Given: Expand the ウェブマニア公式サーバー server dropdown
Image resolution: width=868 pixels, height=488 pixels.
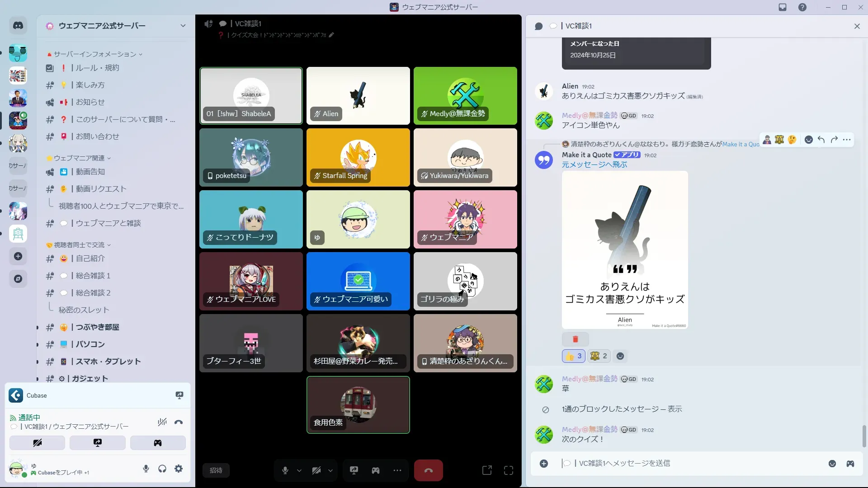Looking at the screenshot, I should pyautogui.click(x=183, y=26).
